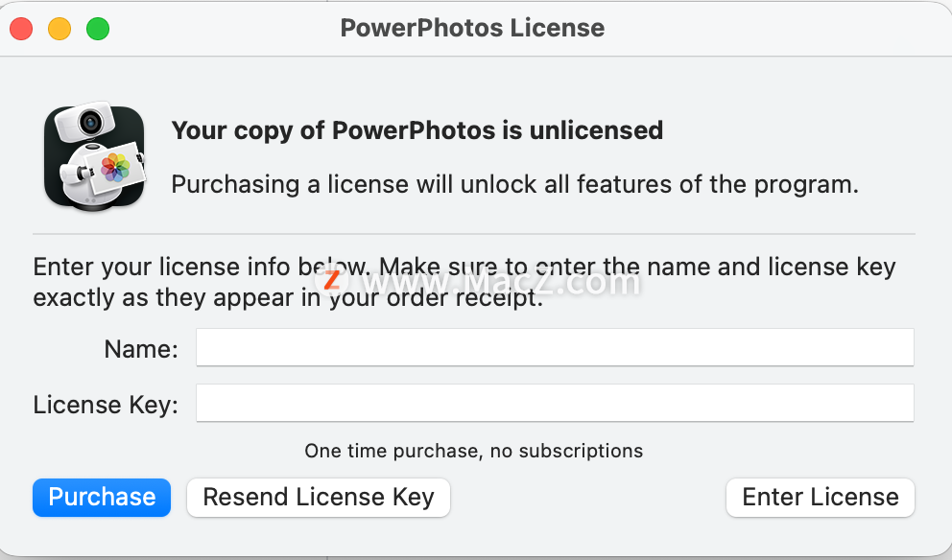Click the PowerPhotos License window title
952x560 pixels.
(472, 28)
